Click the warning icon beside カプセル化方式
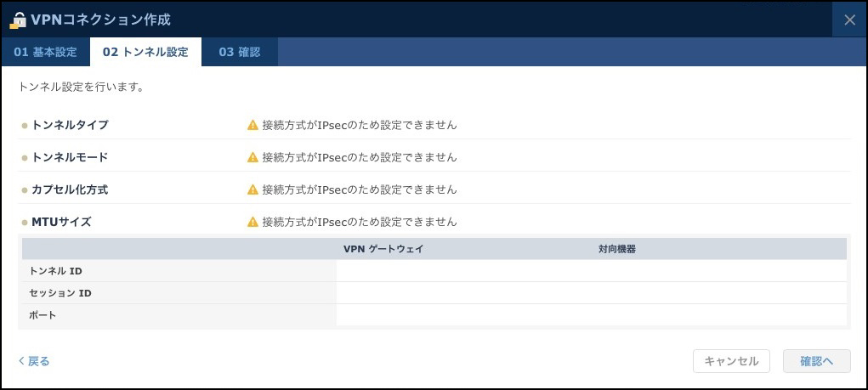 pos(252,189)
